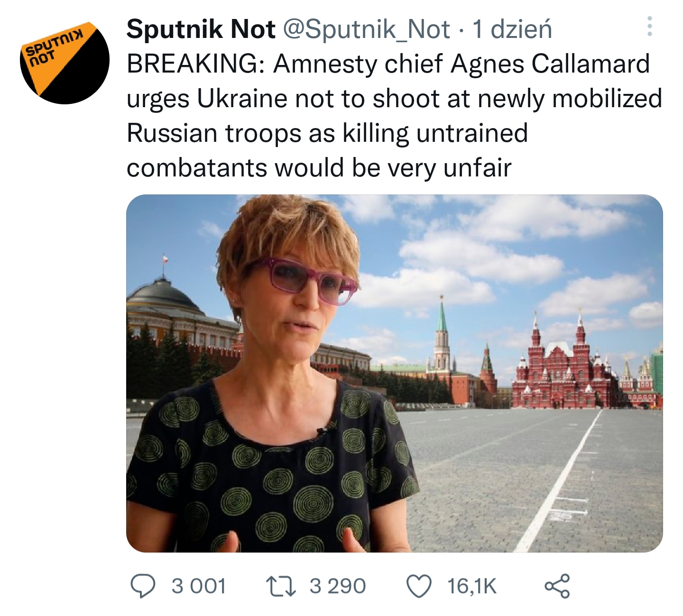Screen dimensions: 683x616
Task: Click 'combatants would be very unfair' line
Action: click(319, 168)
